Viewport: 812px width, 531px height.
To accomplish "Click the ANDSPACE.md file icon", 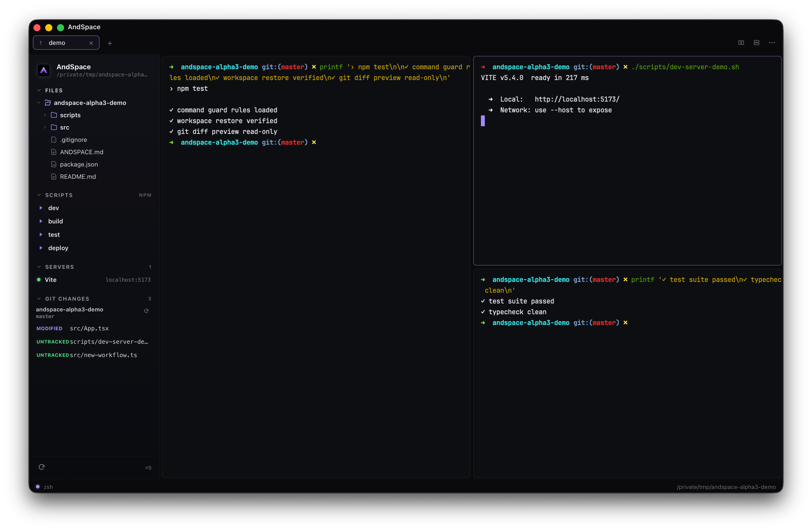I will click(54, 152).
